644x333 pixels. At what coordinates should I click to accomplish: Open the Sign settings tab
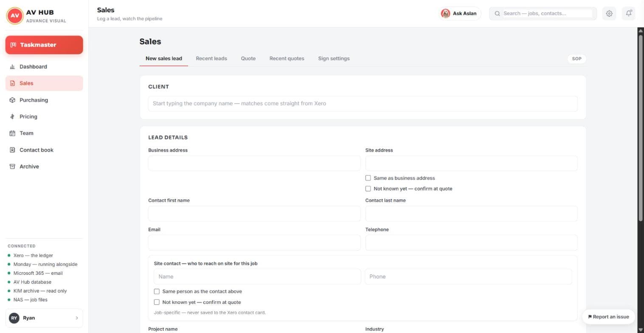[x=334, y=59]
